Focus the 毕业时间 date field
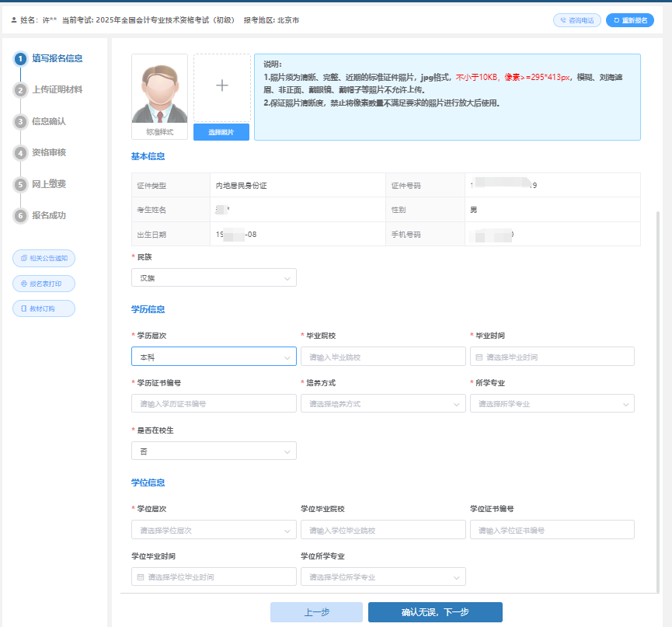This screenshot has height=627, width=672. 552,357
